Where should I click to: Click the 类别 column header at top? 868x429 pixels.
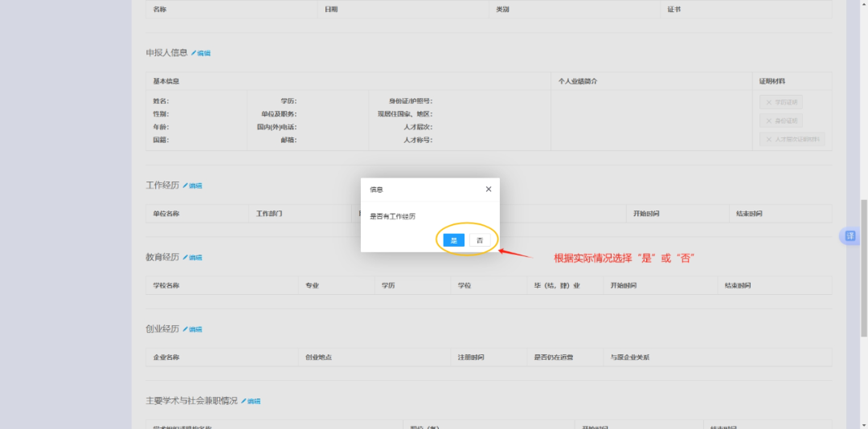502,10
